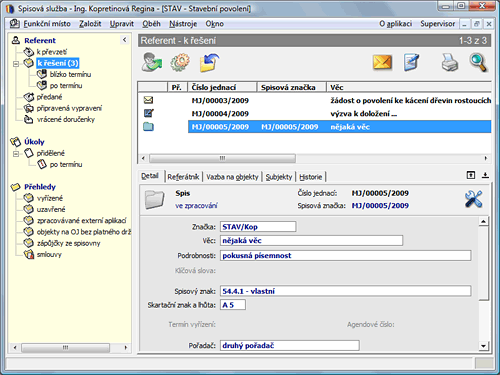This screenshot has height=375, width=500.
Task: Open 'uzavřené' under Přehledy
Action: click(x=51, y=209)
